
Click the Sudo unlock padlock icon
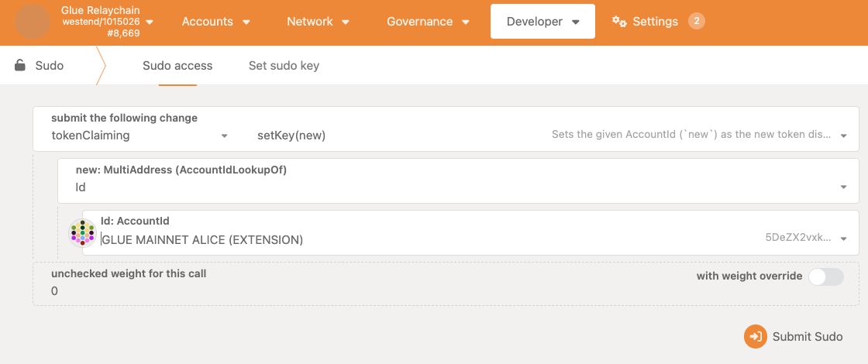[x=20, y=65]
